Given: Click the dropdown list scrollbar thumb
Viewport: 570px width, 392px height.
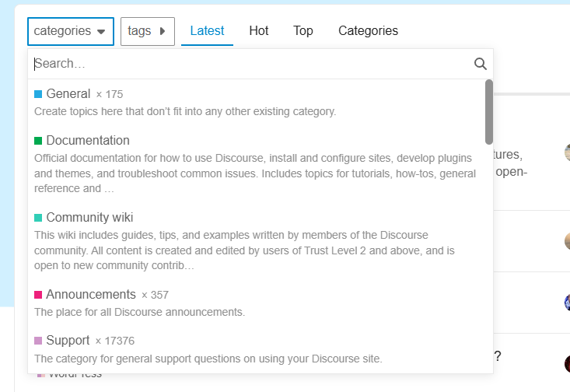Looking at the screenshot, I should [489, 112].
